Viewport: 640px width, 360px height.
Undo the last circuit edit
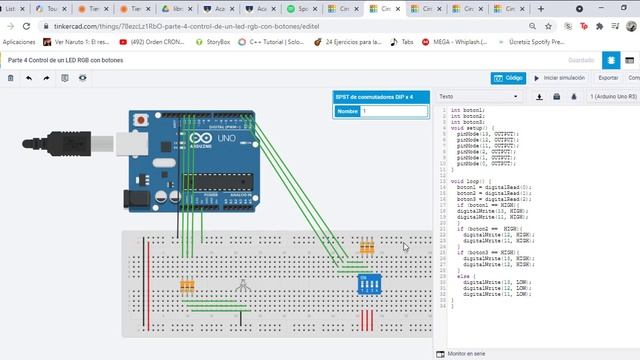29,78
